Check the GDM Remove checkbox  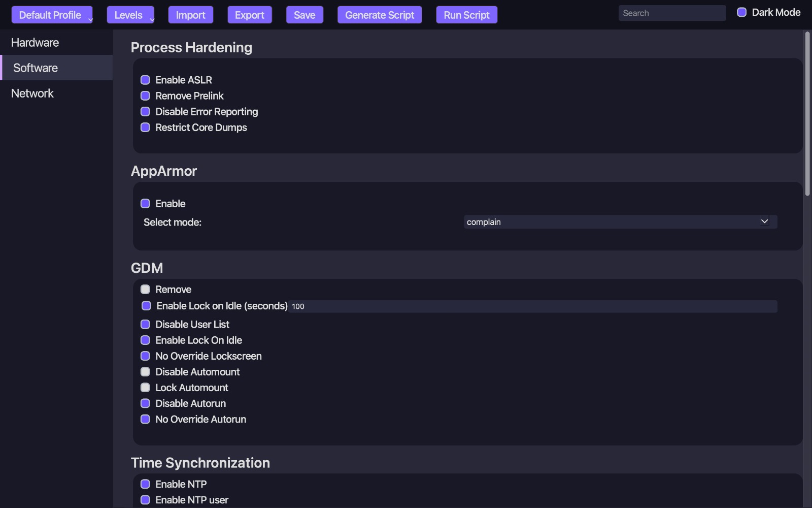(145, 289)
